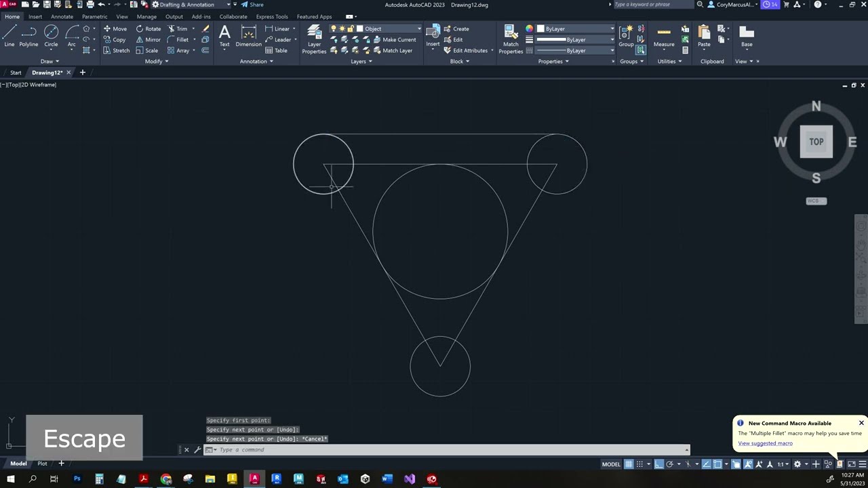
Task: Expand the Draw panel
Action: point(50,61)
